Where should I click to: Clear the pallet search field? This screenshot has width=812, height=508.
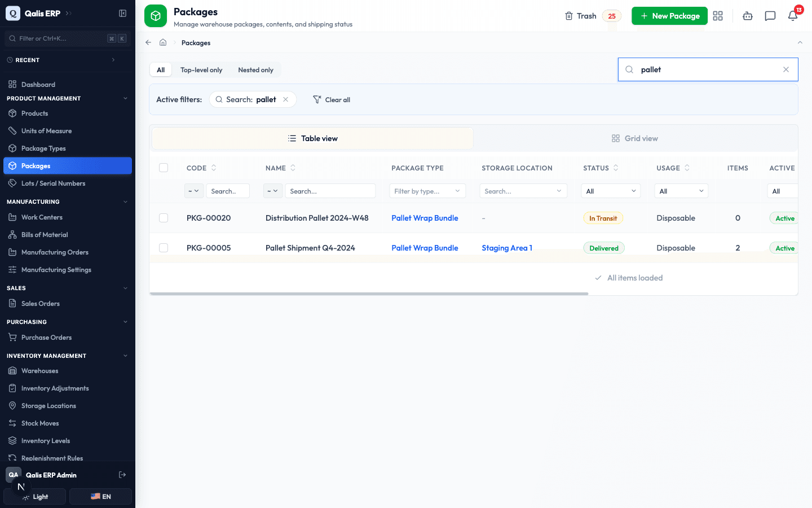coord(786,69)
